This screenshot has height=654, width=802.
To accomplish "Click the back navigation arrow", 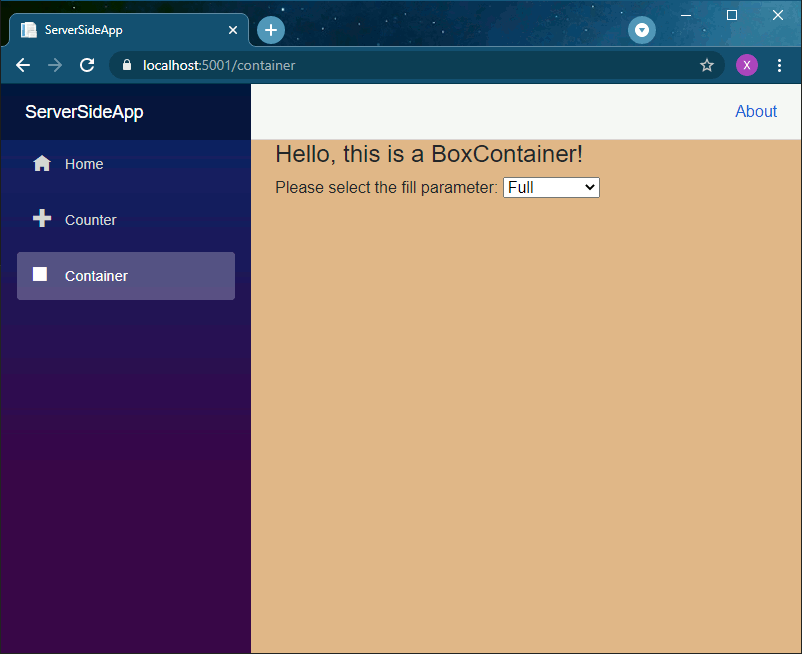I will [x=22, y=65].
